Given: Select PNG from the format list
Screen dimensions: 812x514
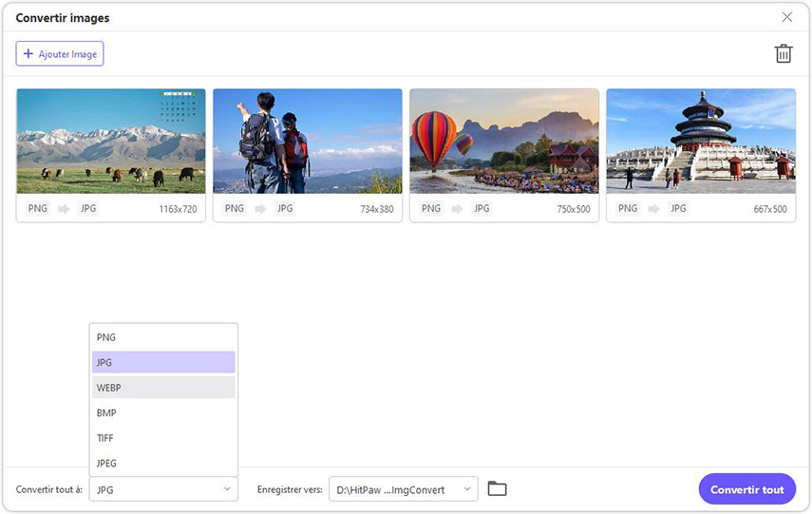Looking at the screenshot, I should pos(163,337).
